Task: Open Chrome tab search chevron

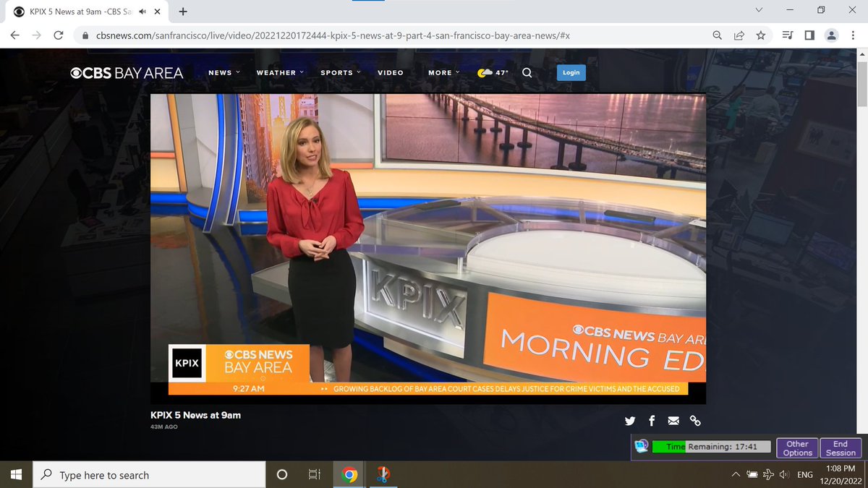Action: pyautogui.click(x=759, y=10)
